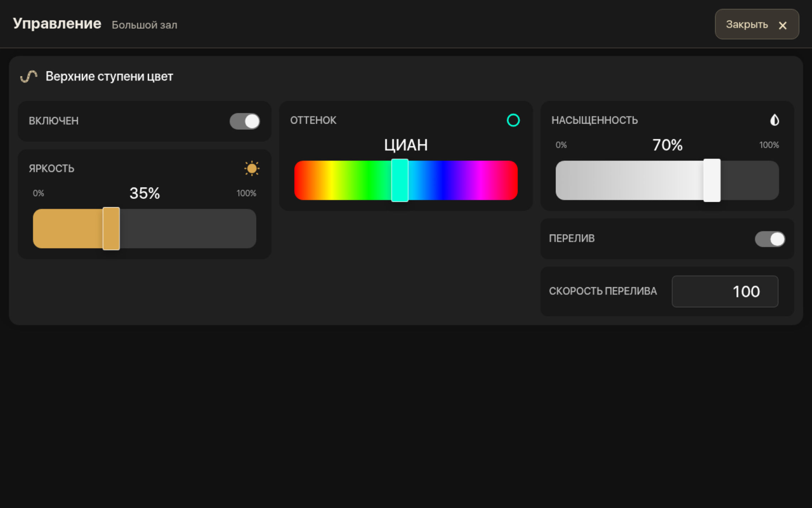Click the cyan circle icon in Оттенок card
Viewport: 812px width, 508px height.
click(x=513, y=120)
